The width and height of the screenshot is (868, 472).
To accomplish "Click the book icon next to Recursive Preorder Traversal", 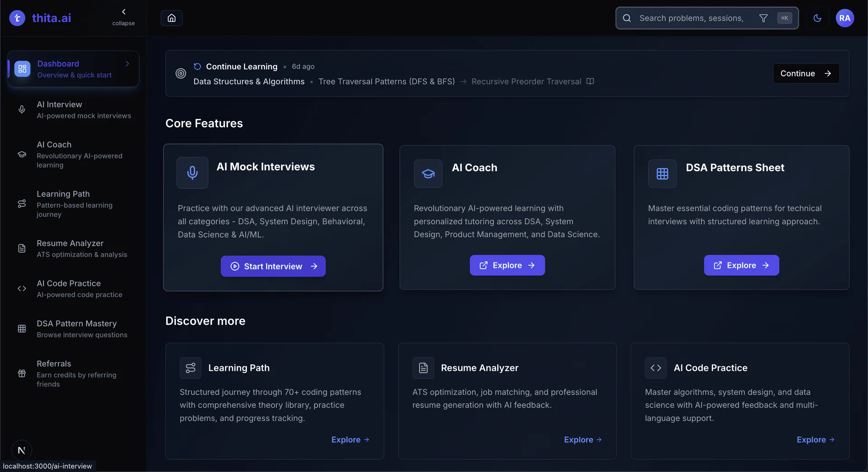I will [x=590, y=81].
